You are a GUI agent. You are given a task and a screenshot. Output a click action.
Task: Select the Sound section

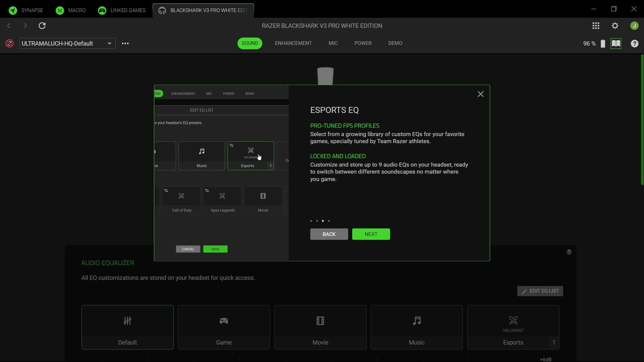[x=250, y=43]
